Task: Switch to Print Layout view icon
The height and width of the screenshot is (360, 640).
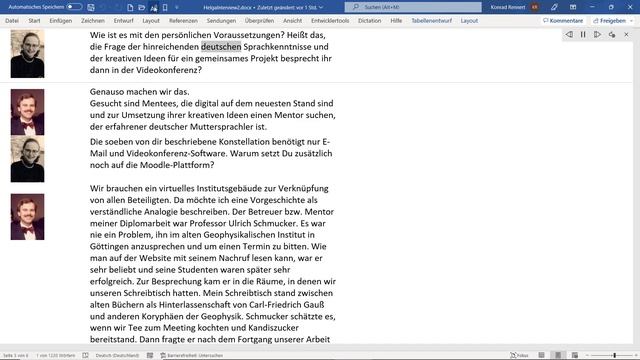Action: [558, 356]
